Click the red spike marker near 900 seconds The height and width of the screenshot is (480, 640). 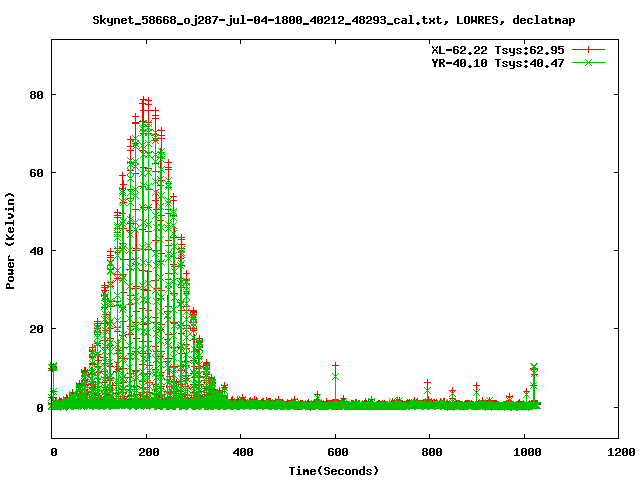pos(476,386)
